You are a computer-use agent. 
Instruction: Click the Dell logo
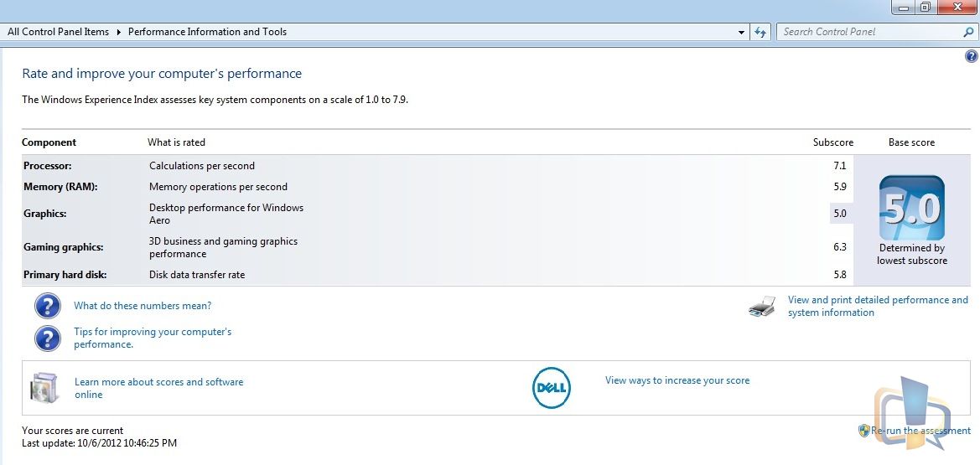[552, 388]
